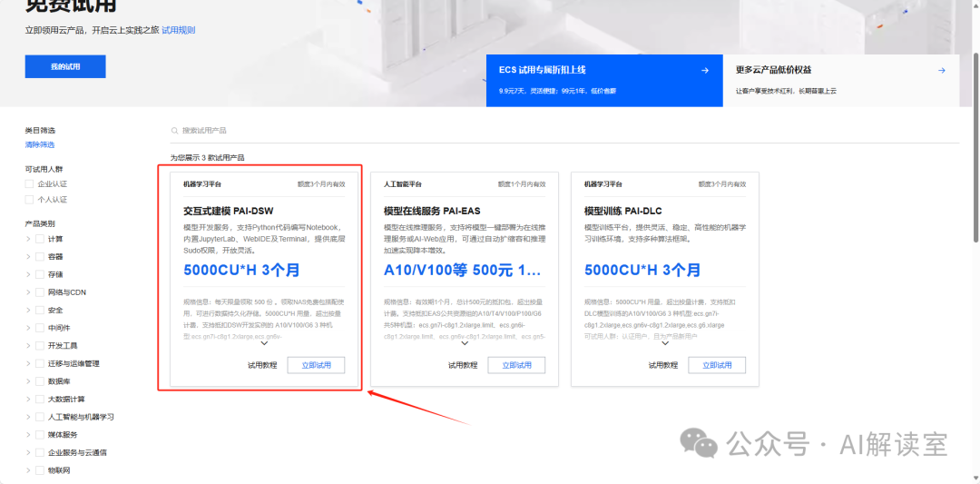
Task: Open 试用教程 for PAI-EAS
Action: click(463, 365)
